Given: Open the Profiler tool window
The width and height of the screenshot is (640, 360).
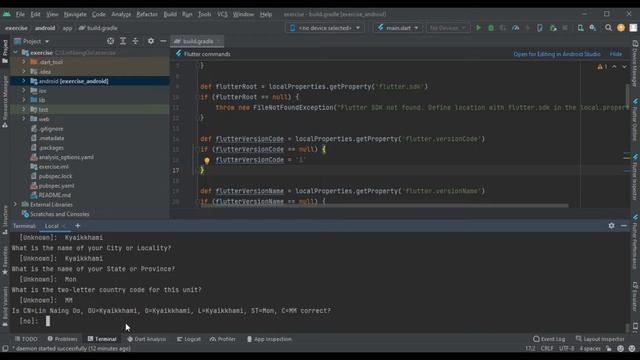Looking at the screenshot, I should pyautogui.click(x=223, y=339).
